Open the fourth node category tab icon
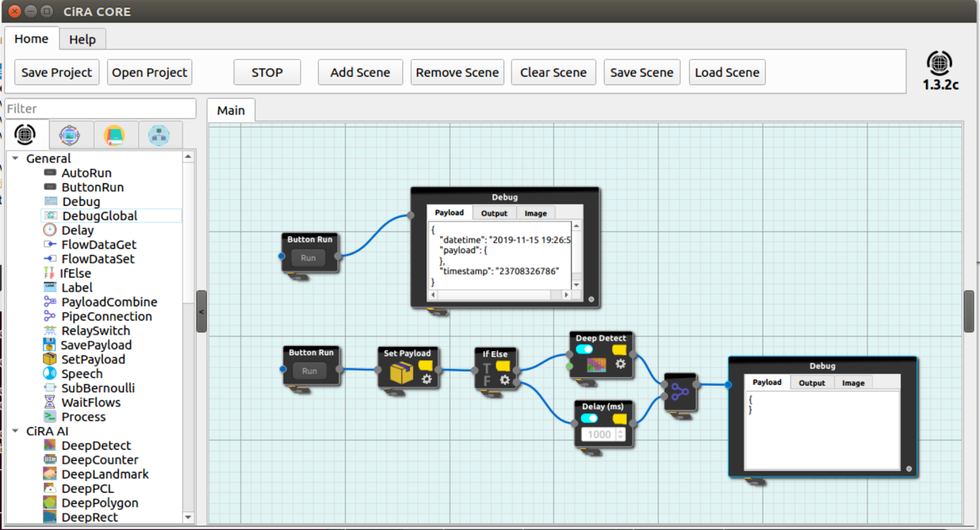This screenshot has width=980, height=530. pyautogui.click(x=159, y=135)
